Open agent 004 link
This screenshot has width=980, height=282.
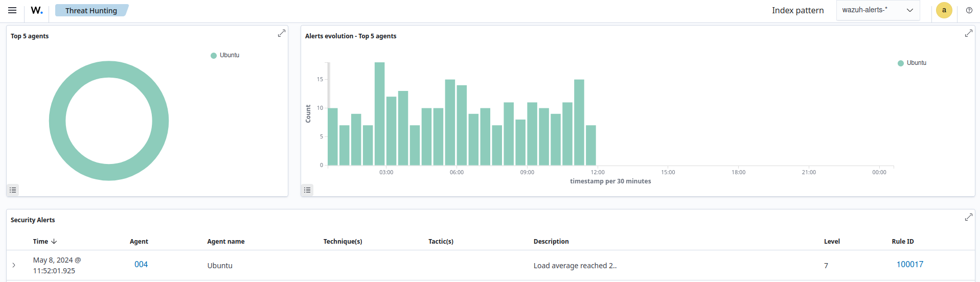[141, 264]
